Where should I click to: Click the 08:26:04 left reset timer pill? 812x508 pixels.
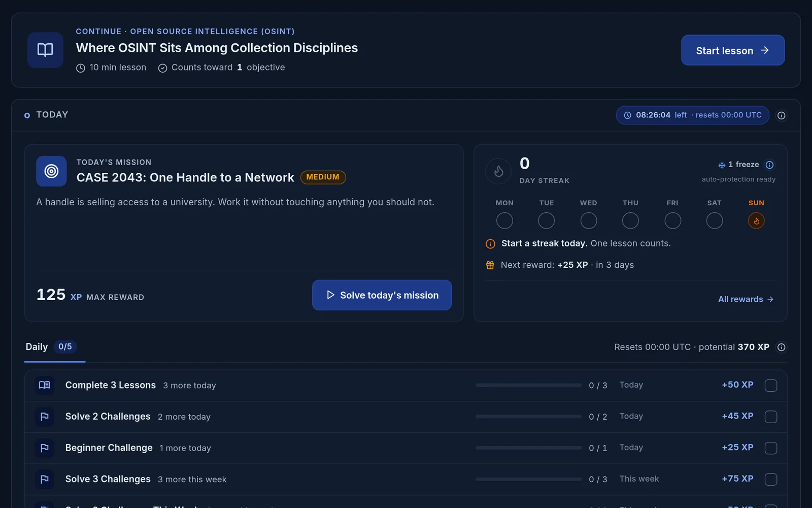692,115
